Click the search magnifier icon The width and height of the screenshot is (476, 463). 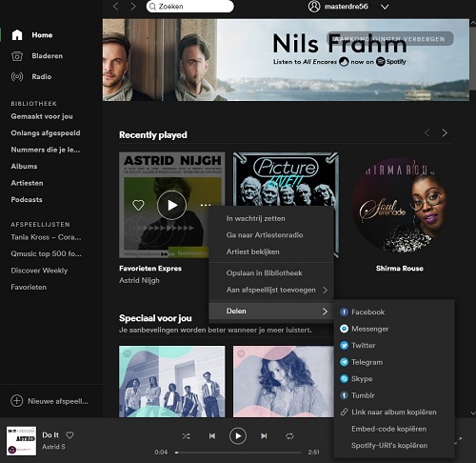pyautogui.click(x=152, y=7)
